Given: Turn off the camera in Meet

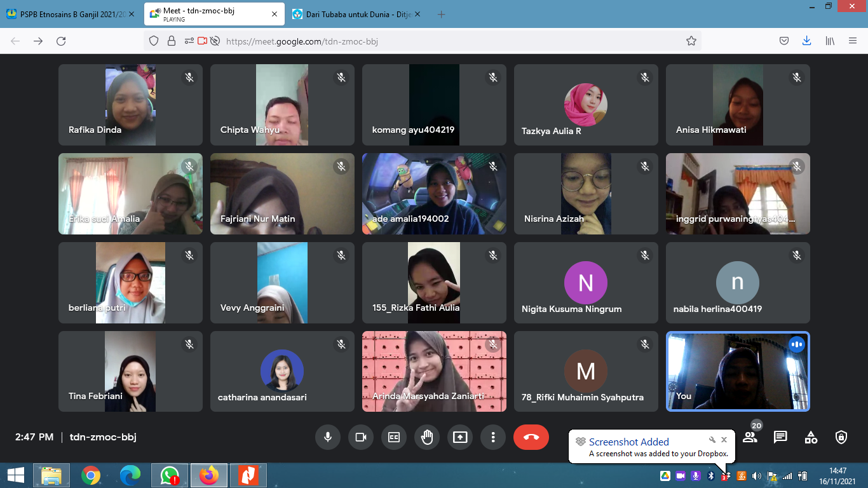Looking at the screenshot, I should tap(361, 437).
